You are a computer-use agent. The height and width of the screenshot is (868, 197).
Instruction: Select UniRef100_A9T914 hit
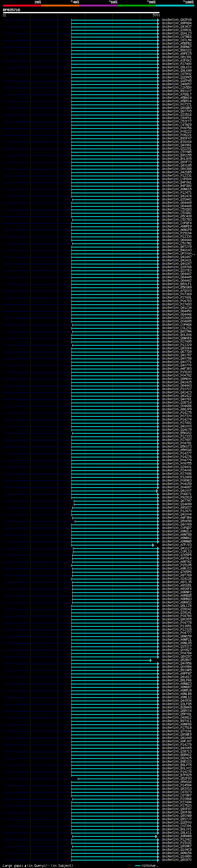click(177, 558)
